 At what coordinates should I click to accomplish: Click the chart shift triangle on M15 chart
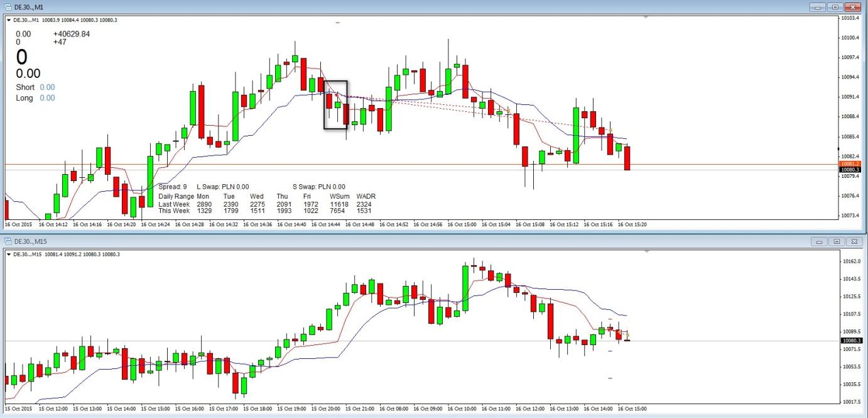pyautogui.click(x=646, y=252)
